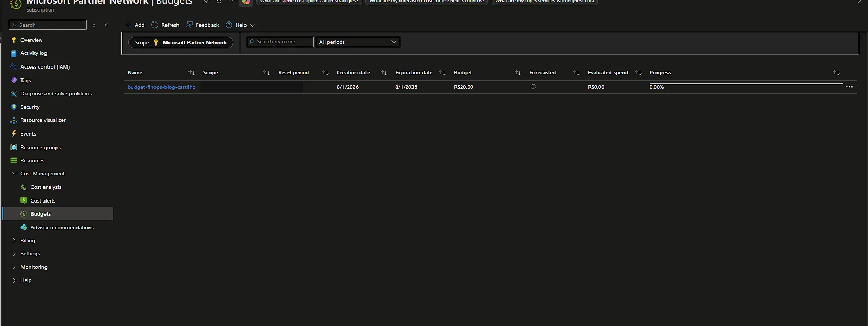Click the Progress column header label
The width and height of the screenshot is (868, 326).
pyautogui.click(x=660, y=73)
